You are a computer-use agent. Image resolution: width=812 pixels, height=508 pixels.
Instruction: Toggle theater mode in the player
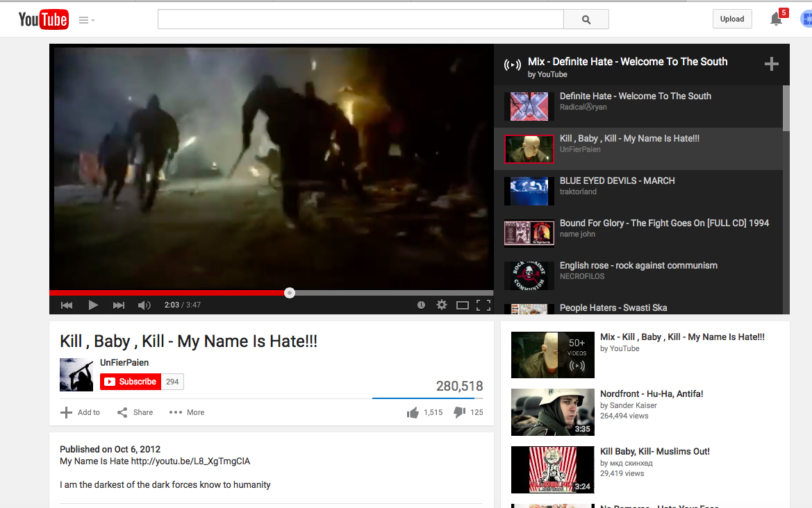(x=463, y=305)
